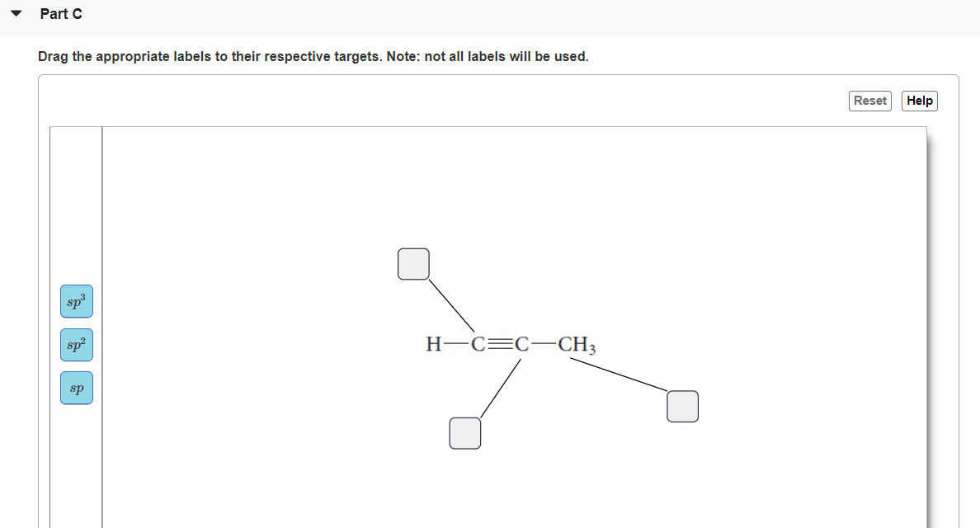Select the sp² label tile
The height and width of the screenshot is (528, 980).
pos(77,345)
